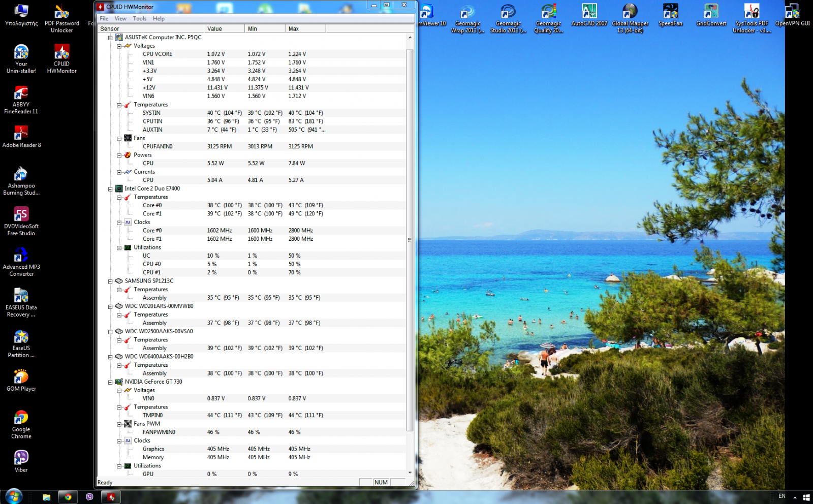The image size is (813, 504).
Task: Click the Min column header
Action: pos(265,29)
